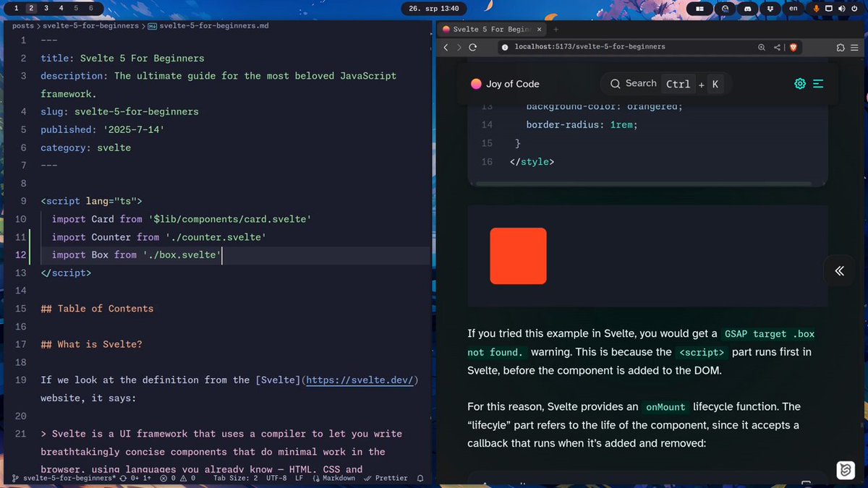Open errors and warnings count in status bar
The image size is (868, 488).
tap(178, 478)
